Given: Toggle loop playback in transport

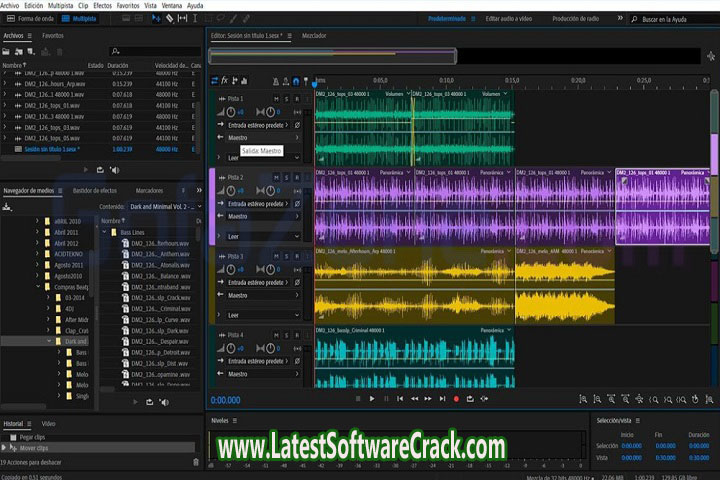Looking at the screenshot, I should pyautogui.click(x=470, y=399).
